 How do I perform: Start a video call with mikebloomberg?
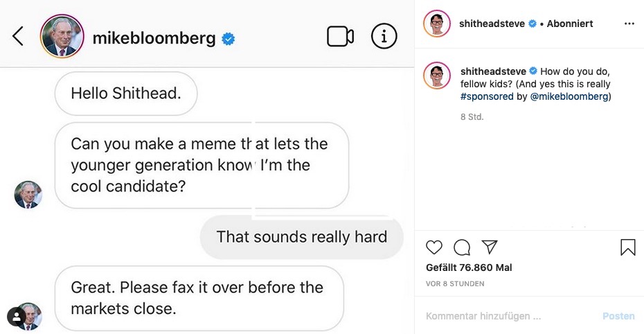(x=340, y=37)
